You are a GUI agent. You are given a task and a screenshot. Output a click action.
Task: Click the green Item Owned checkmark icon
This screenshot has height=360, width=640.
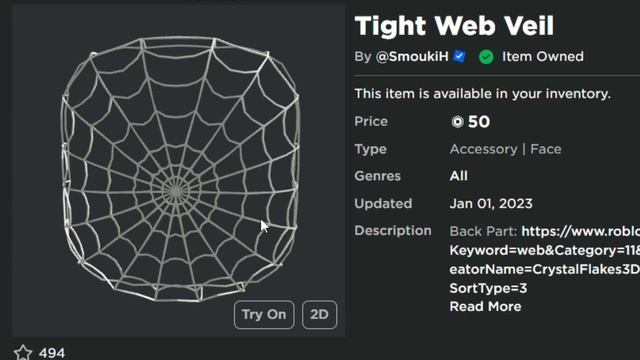point(486,57)
